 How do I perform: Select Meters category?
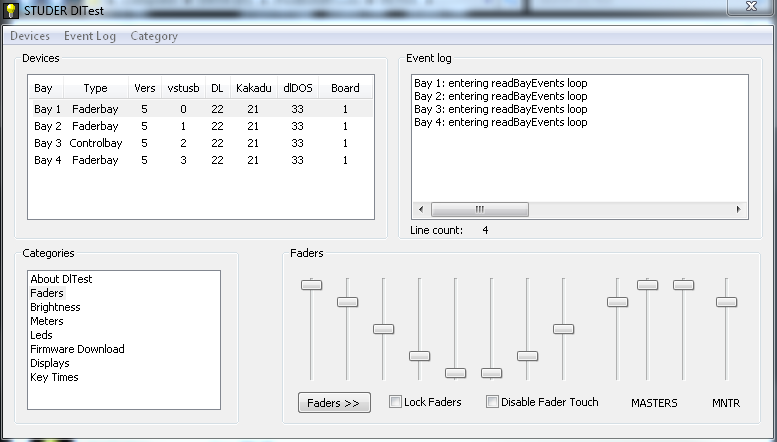47,321
